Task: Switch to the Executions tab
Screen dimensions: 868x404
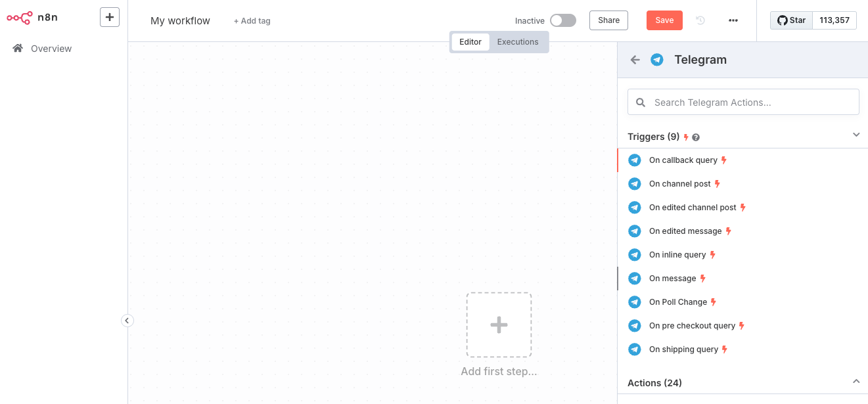Action: [x=517, y=42]
